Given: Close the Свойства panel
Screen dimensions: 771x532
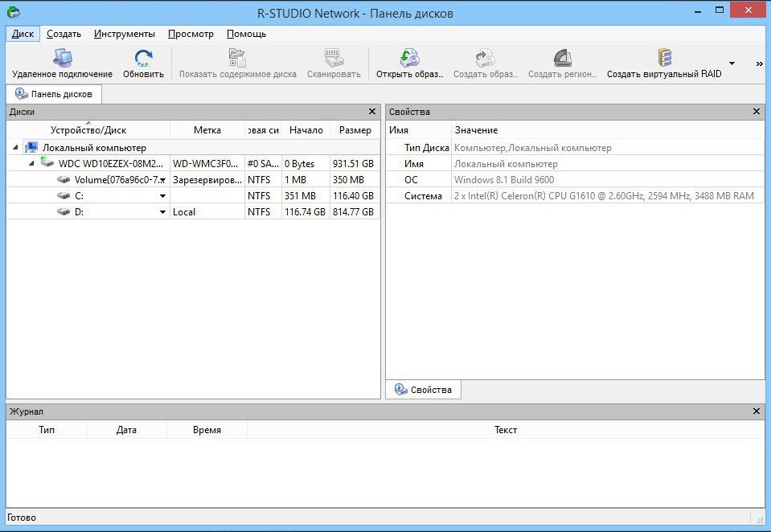Looking at the screenshot, I should pyautogui.click(x=757, y=112).
